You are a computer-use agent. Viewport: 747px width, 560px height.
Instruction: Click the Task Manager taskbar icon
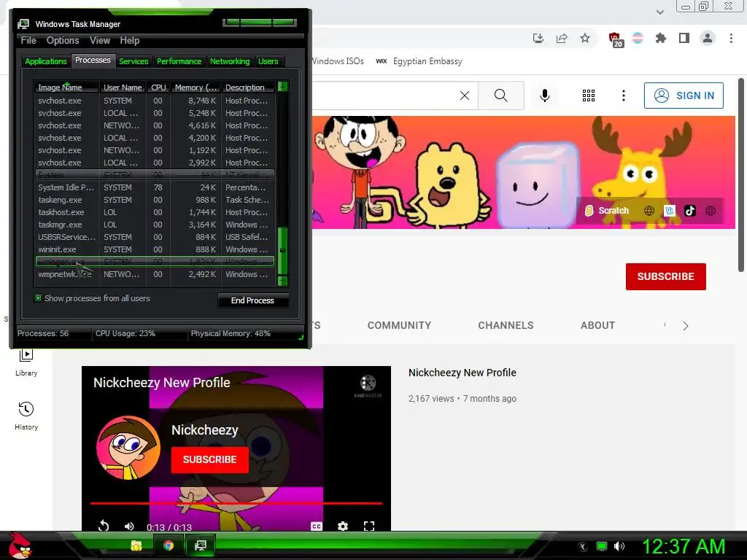(201, 545)
